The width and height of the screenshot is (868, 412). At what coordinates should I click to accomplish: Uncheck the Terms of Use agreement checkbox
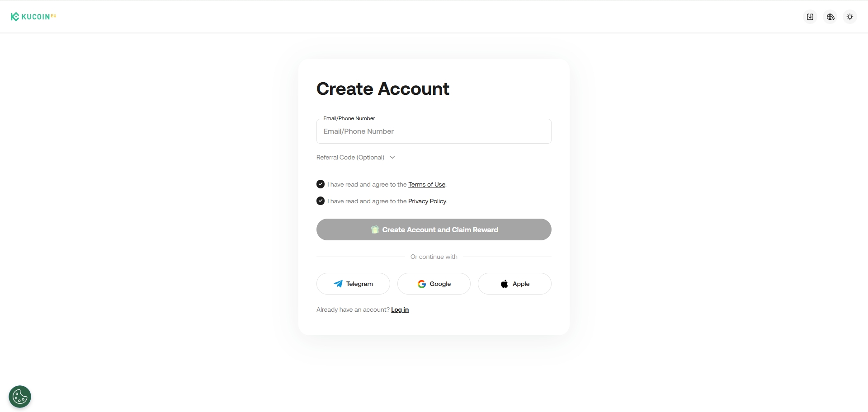[x=321, y=184]
